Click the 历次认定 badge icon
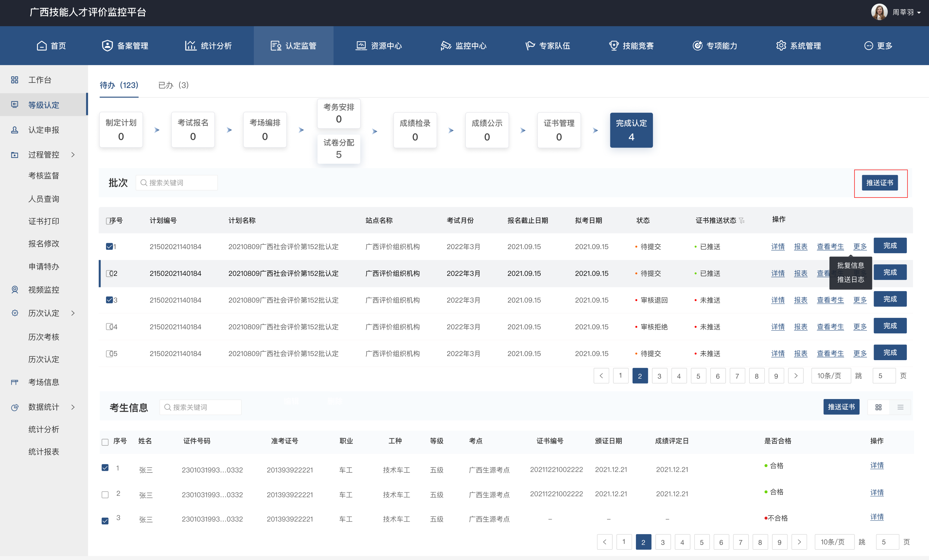This screenshot has width=929, height=560. [x=15, y=313]
